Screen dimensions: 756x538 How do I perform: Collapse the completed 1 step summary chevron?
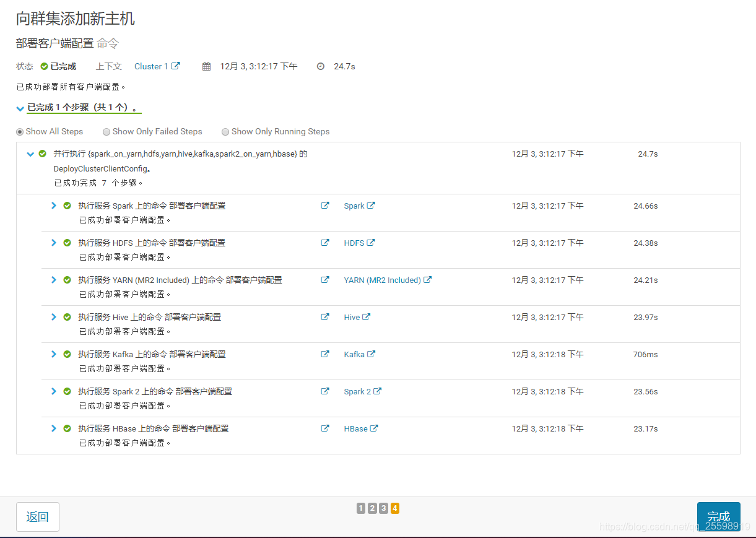point(20,108)
